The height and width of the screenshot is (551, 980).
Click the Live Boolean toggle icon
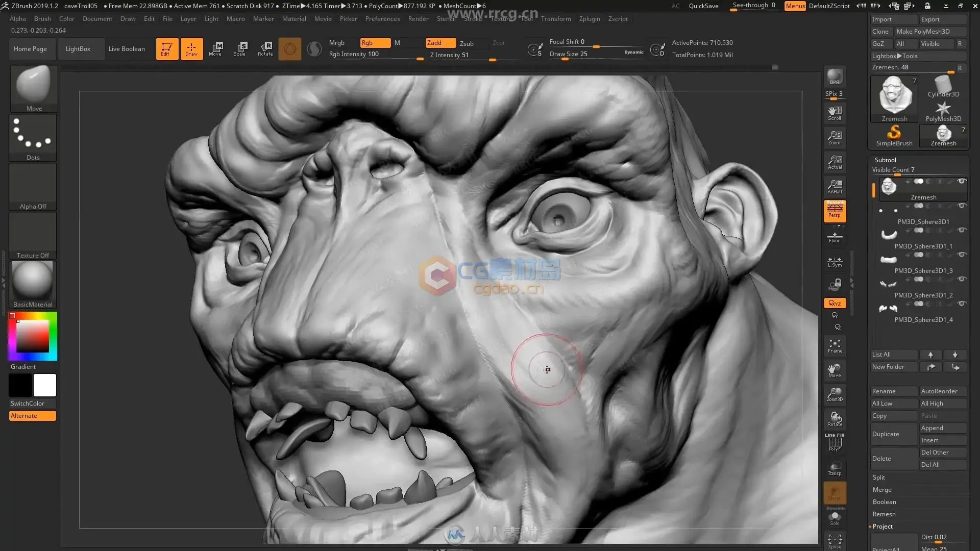(x=127, y=48)
